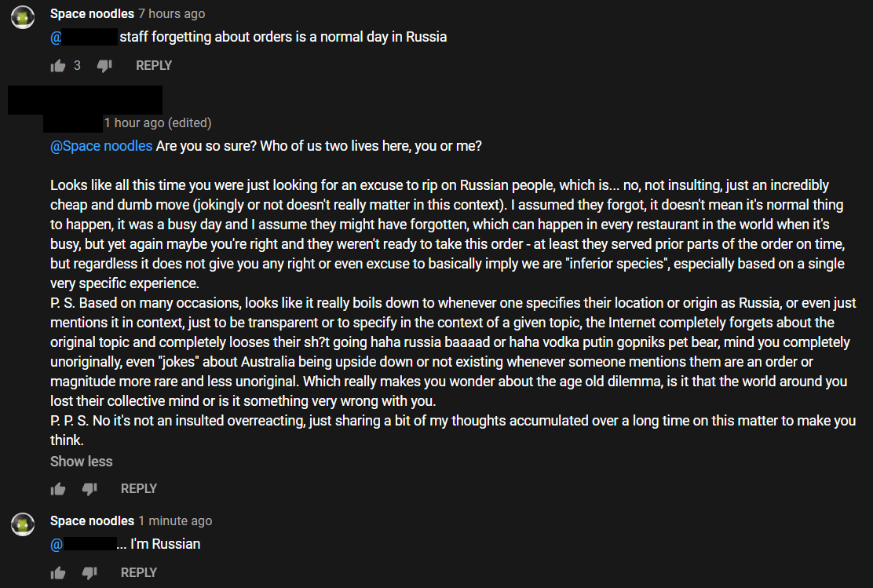Collapse the long comment with 'Show less'
This screenshot has width=873, height=588.
[82, 462]
